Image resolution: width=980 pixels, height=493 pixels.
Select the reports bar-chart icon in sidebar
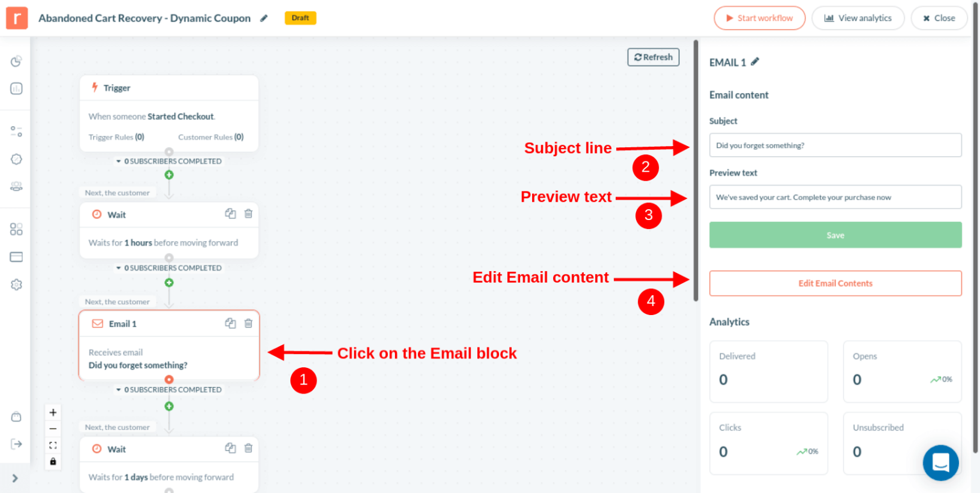click(x=16, y=88)
